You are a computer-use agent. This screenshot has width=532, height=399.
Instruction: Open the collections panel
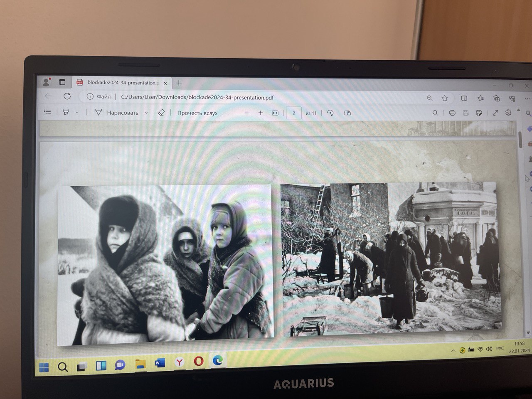click(497, 98)
